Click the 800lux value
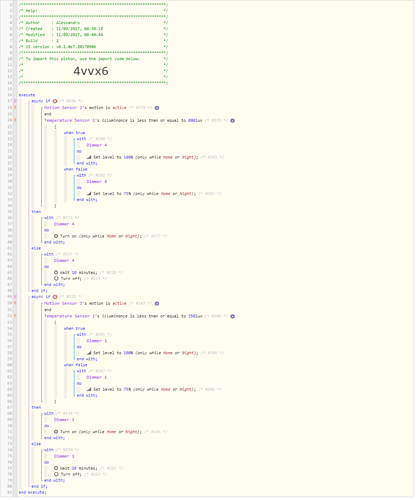 click(x=195, y=121)
